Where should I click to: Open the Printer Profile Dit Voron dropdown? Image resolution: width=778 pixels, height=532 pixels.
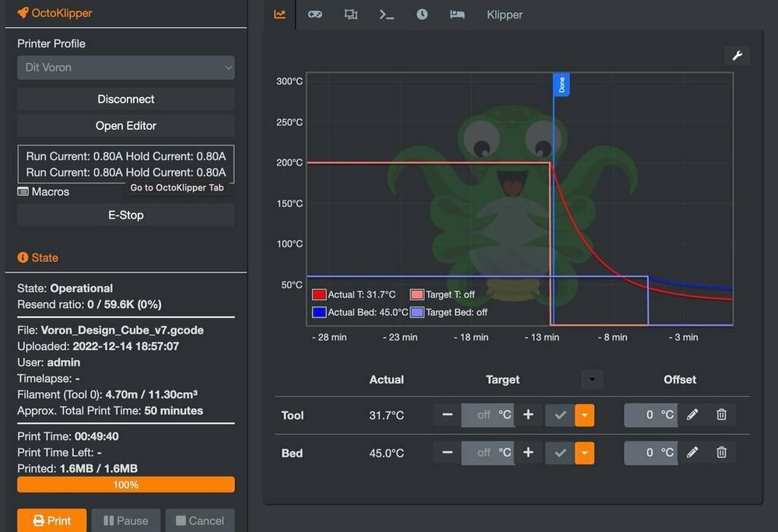(x=126, y=68)
